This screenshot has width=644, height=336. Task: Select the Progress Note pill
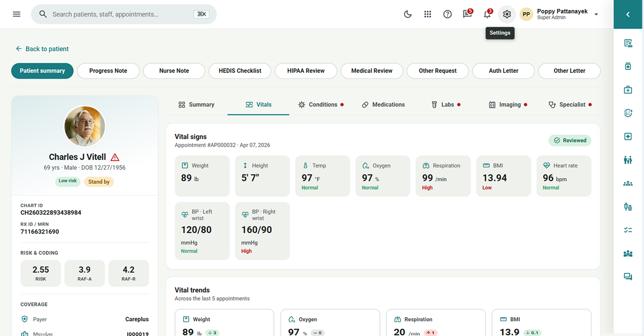[108, 71]
